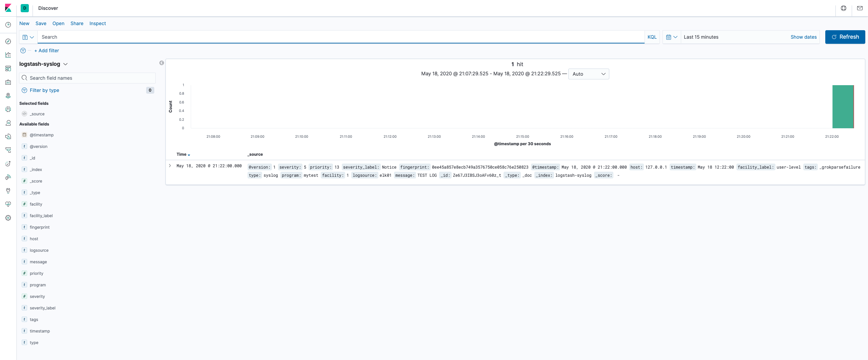Open the newsfeed mail icon
Image resolution: width=868 pixels, height=360 pixels.
[x=860, y=8]
